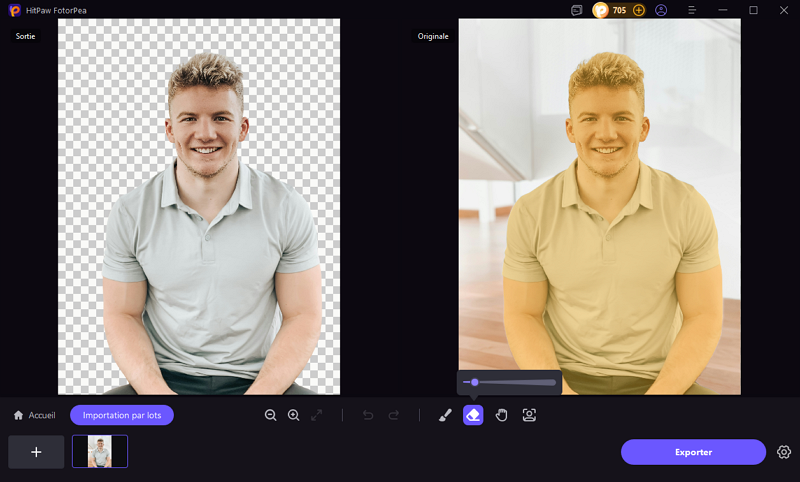Select the Brush tool
The width and height of the screenshot is (800, 482).
tap(446, 415)
